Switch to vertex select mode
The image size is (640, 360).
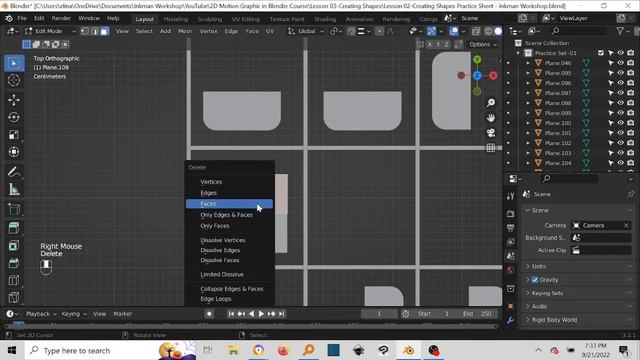point(85,31)
